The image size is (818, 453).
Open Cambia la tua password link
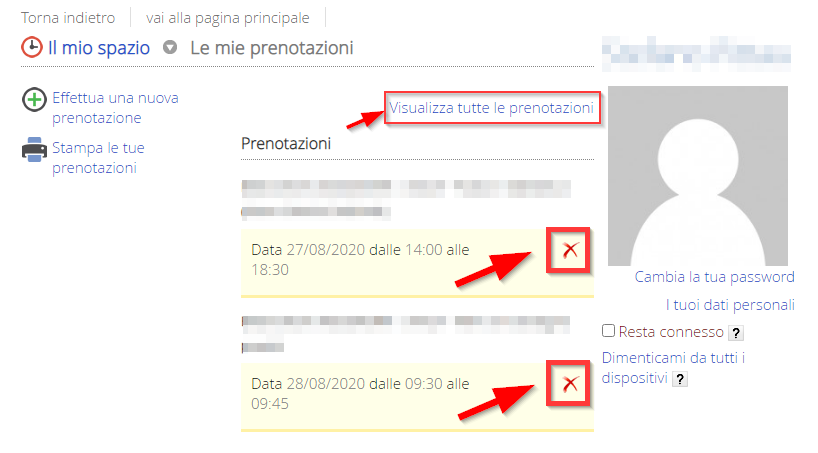[x=714, y=277]
